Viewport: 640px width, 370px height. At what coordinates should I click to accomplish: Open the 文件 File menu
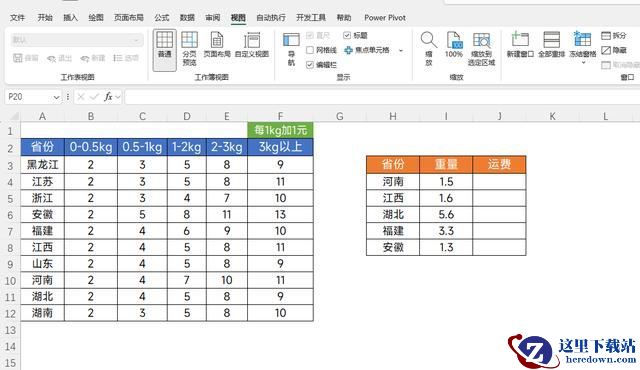tap(17, 18)
